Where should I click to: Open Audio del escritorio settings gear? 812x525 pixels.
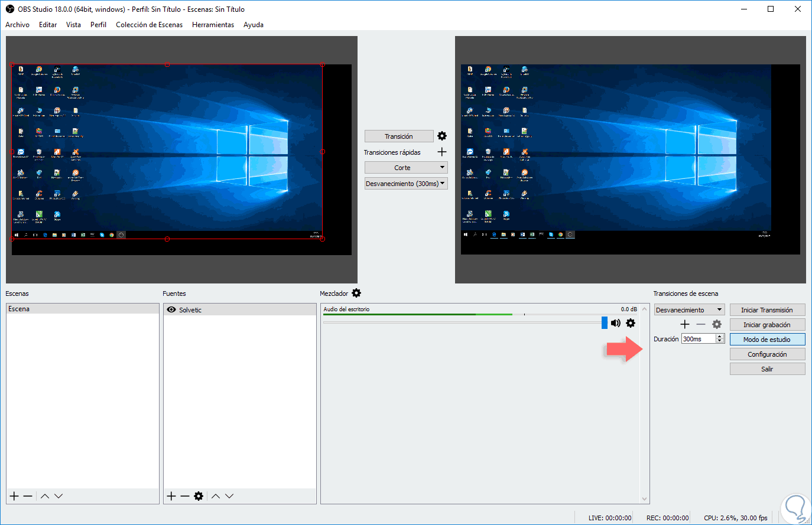click(x=631, y=323)
